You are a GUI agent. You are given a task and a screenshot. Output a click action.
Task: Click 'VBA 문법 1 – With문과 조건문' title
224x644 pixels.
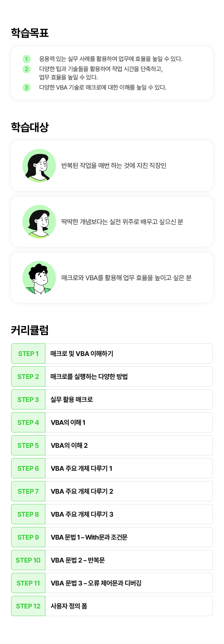tap(89, 537)
